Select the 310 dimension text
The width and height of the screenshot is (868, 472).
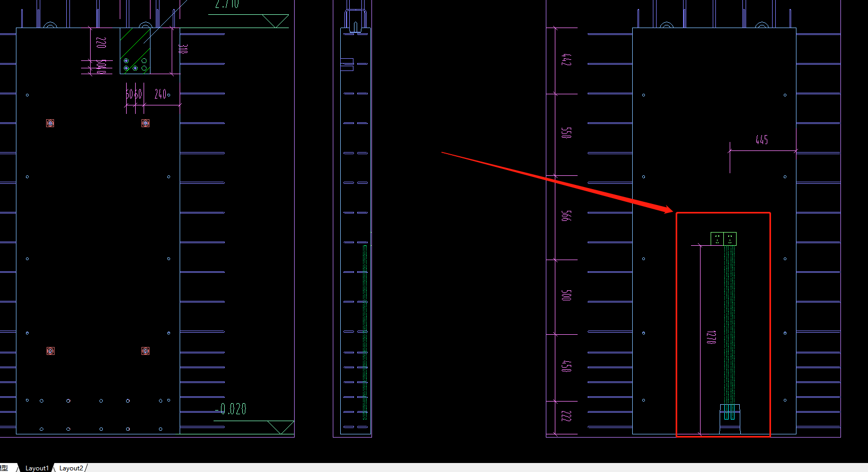[x=183, y=49]
